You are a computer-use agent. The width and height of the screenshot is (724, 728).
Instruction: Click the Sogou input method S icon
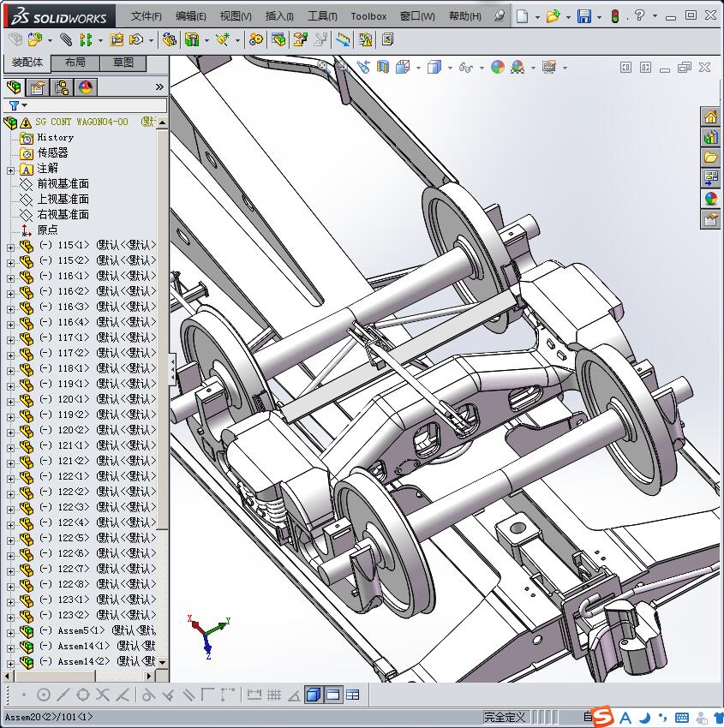[603, 716]
